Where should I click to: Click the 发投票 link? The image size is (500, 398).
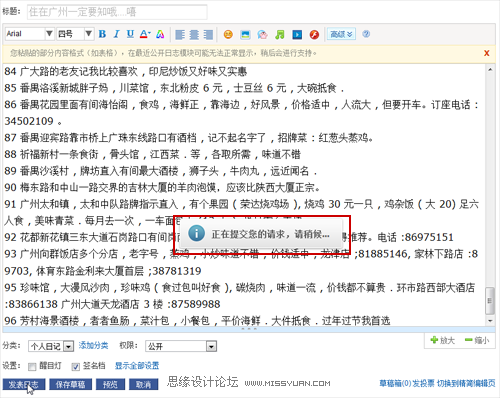click(423, 383)
